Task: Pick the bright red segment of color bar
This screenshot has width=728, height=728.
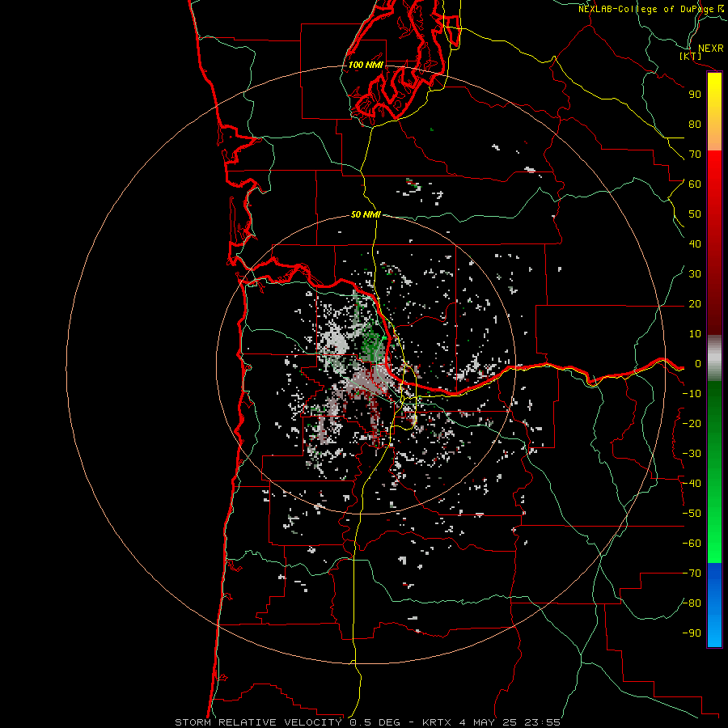Action: click(714, 170)
